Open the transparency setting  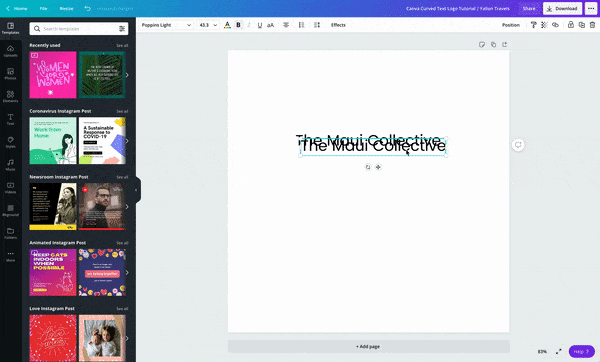tap(544, 25)
